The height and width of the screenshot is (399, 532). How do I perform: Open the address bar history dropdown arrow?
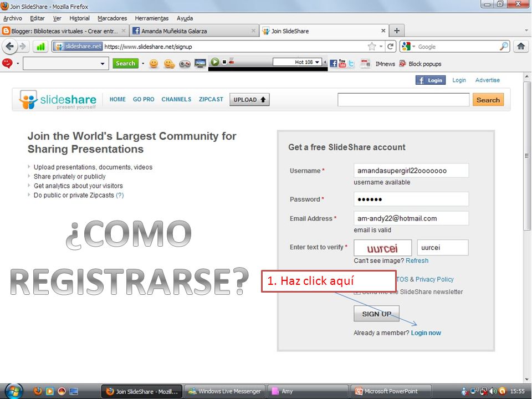click(381, 47)
